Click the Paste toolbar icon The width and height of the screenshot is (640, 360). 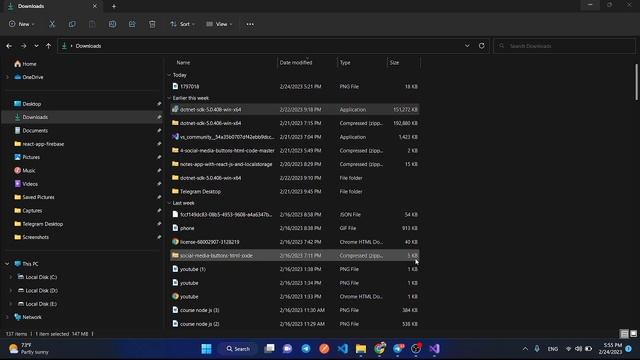coord(92,24)
